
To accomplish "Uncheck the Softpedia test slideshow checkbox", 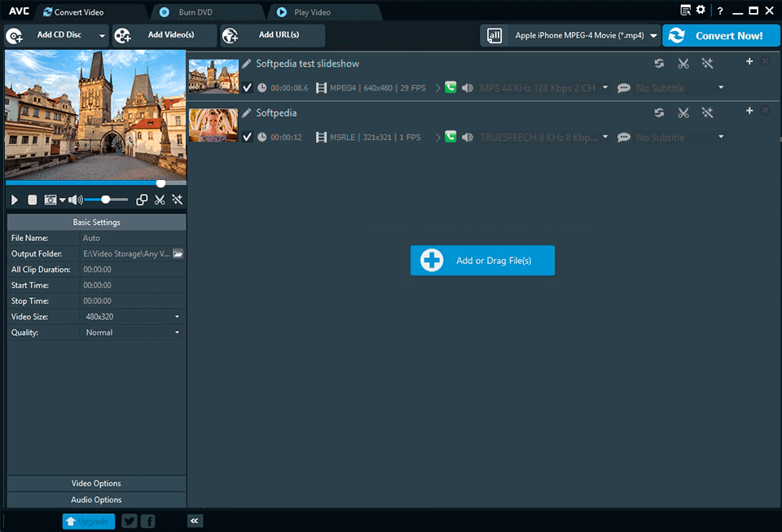I will (248, 87).
